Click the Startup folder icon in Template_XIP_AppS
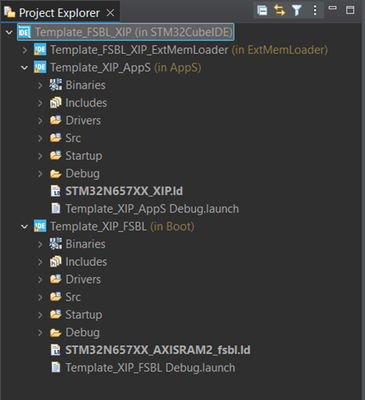This screenshot has width=365, height=400. (x=56, y=156)
